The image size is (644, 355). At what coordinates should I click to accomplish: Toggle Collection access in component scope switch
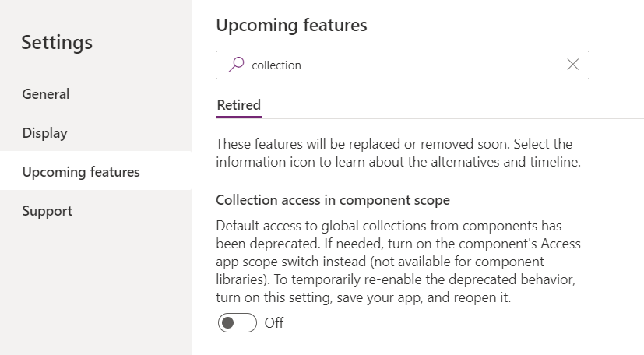(x=238, y=322)
